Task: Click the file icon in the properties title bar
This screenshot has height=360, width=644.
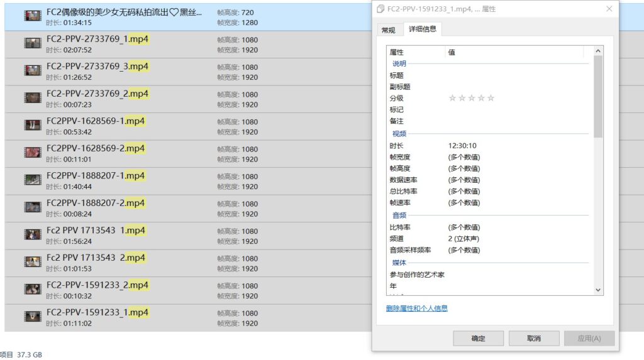Action: 380,9
